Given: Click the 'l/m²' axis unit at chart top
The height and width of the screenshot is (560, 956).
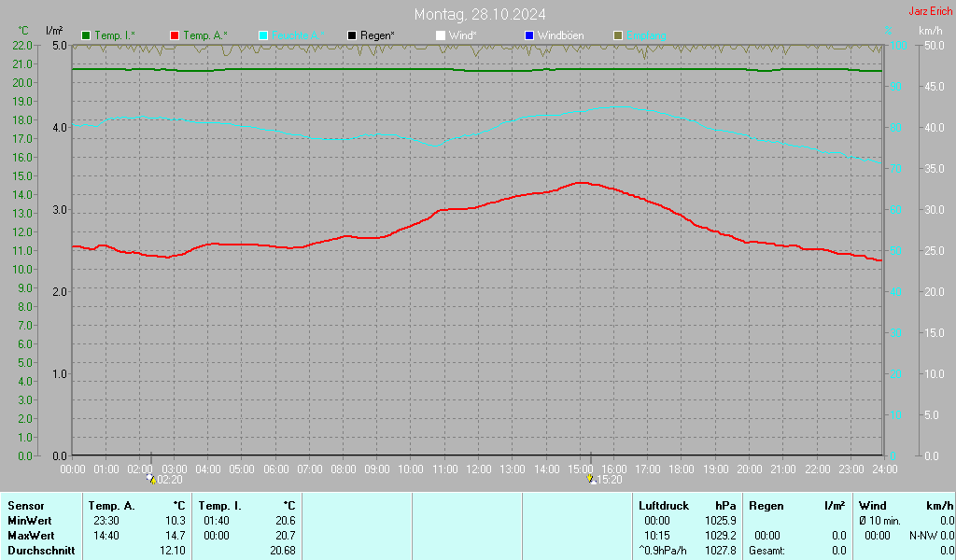Looking at the screenshot, I should tap(54, 31).
